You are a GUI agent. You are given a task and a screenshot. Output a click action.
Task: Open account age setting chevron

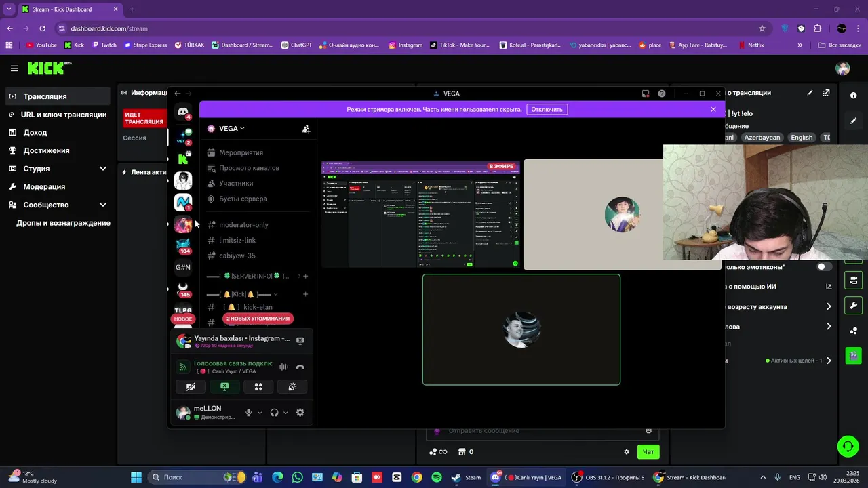coord(829,307)
